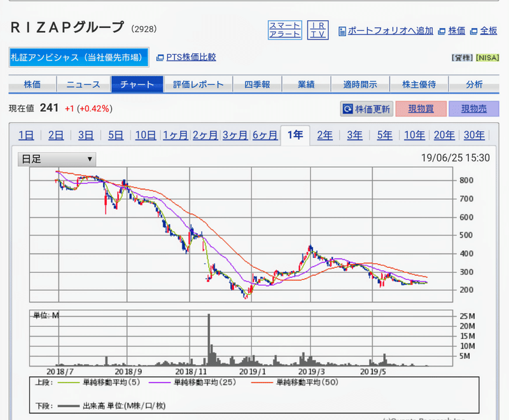Click the stock code (2928)
Viewport: 509px width, 420px height.
[x=144, y=29]
